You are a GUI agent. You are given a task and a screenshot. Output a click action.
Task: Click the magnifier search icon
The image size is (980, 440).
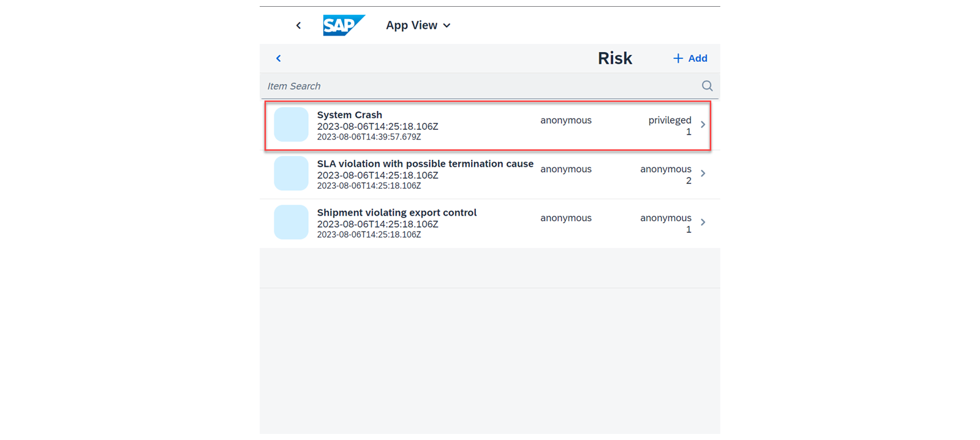pyautogui.click(x=707, y=86)
